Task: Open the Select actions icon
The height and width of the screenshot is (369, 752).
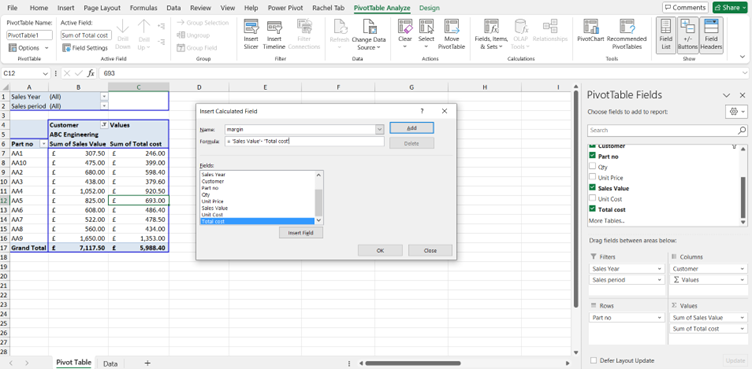Action: click(426, 35)
